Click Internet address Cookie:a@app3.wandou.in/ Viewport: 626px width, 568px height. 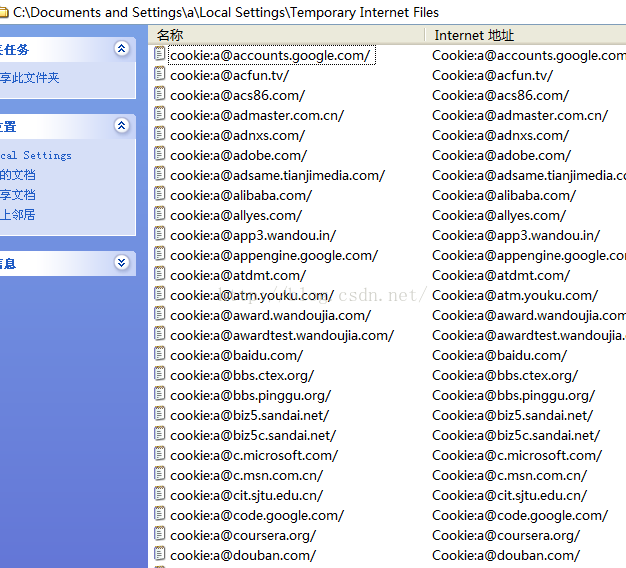[x=516, y=236]
